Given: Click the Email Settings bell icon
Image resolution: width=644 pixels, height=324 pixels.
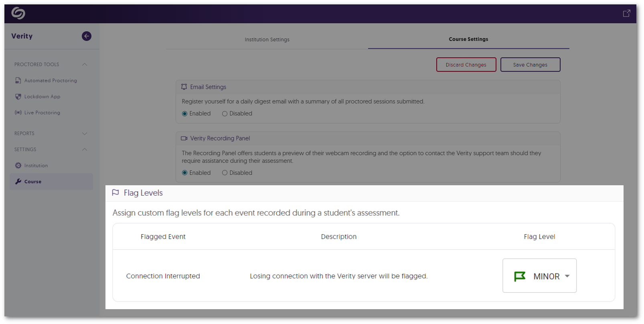Looking at the screenshot, I should pos(184,87).
